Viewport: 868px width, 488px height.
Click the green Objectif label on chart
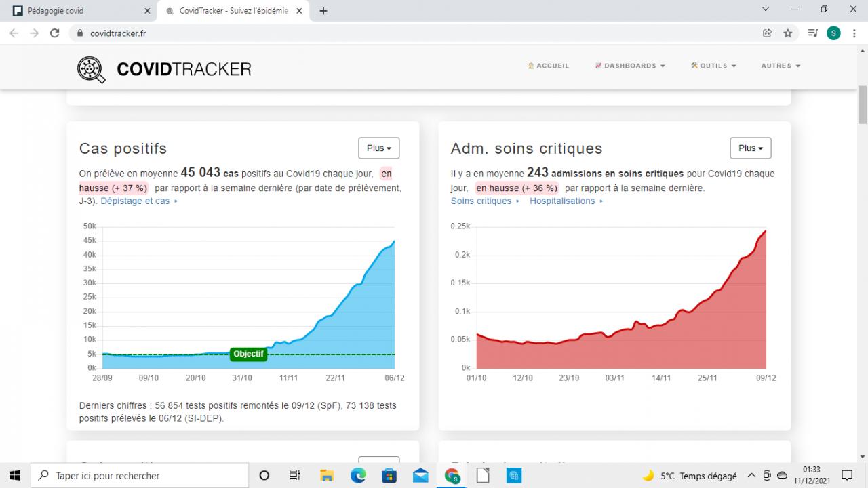pos(248,354)
